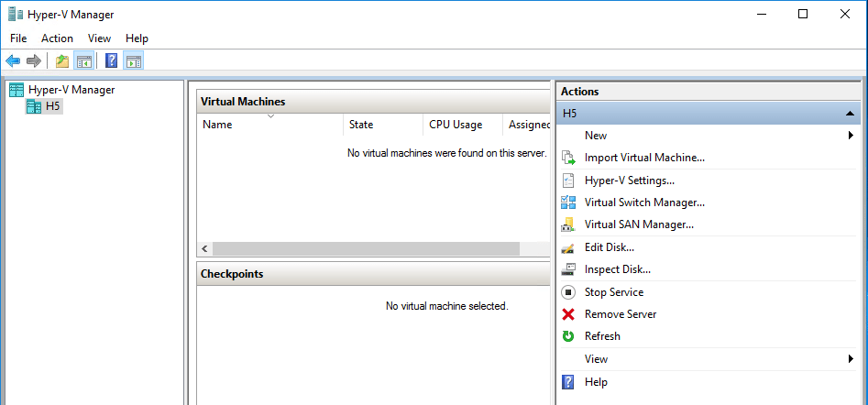Click Edit Disk action
Viewport: 868px width, 405px height.
point(609,247)
